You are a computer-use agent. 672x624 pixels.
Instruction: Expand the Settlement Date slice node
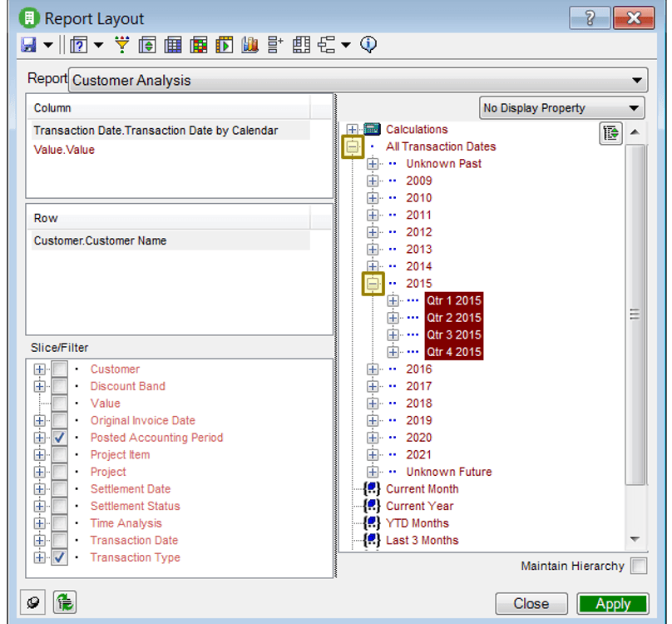(x=39, y=489)
